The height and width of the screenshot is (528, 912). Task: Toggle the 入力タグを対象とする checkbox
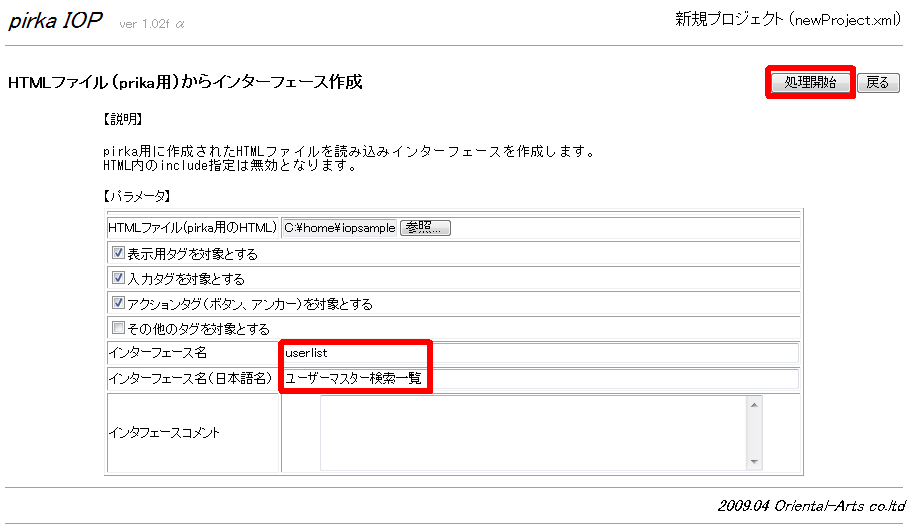pyautogui.click(x=118, y=278)
